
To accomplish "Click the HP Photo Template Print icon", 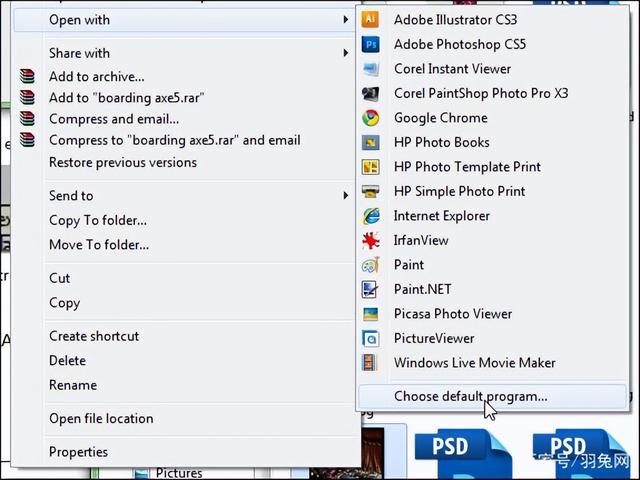I will click(x=370, y=167).
